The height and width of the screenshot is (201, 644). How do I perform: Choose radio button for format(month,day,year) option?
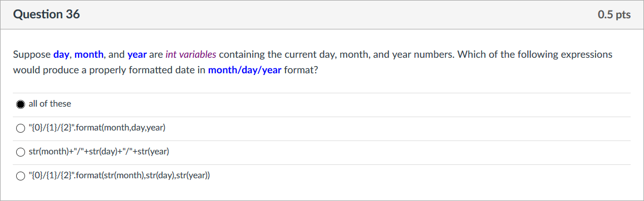click(20, 129)
